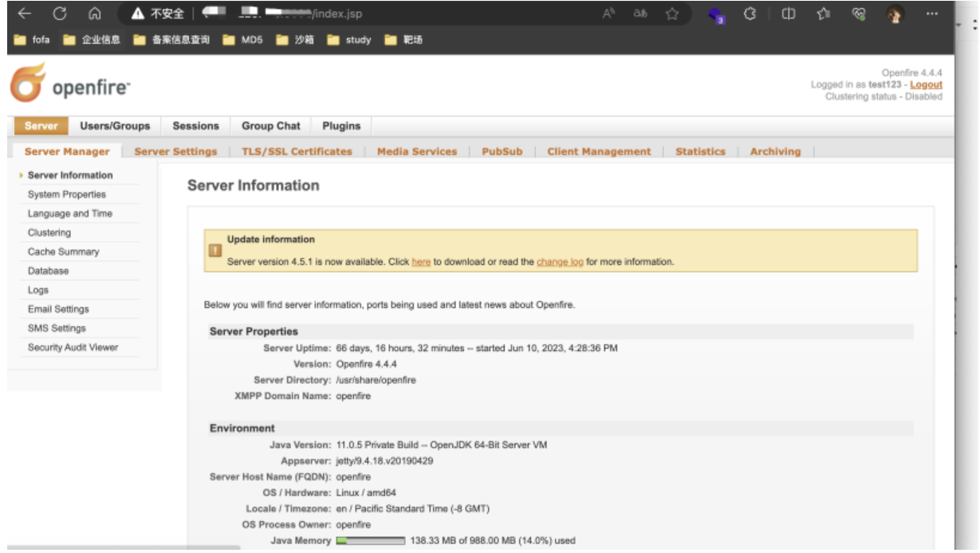Add page to favorites with star icon
Viewport: 980px width, 553px height.
(672, 14)
